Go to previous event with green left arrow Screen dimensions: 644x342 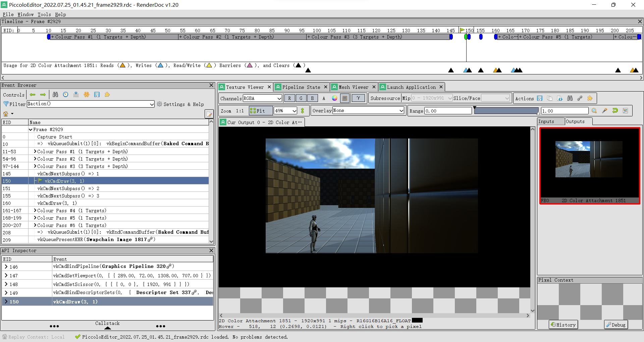(33, 95)
